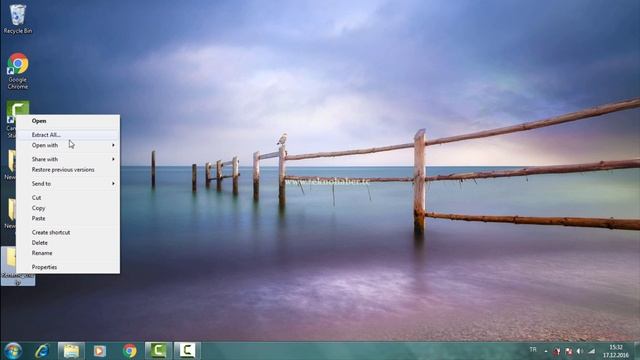Expand the Send to submenu

click(x=68, y=184)
